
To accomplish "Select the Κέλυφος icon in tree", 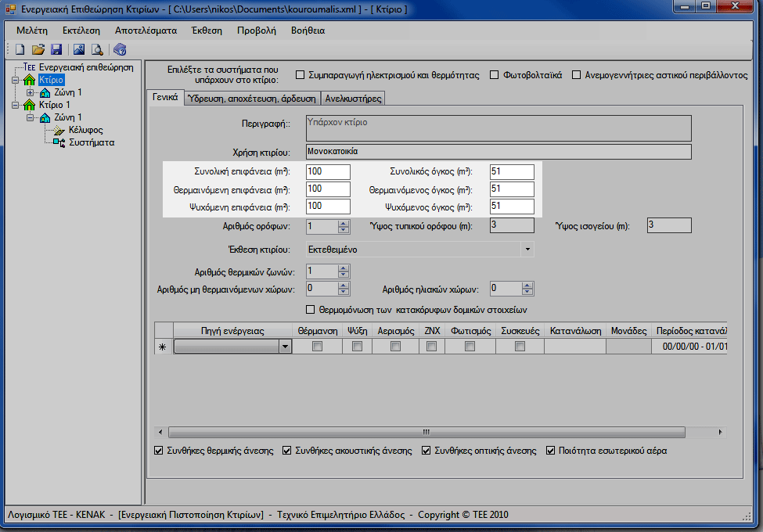I will click(61, 130).
